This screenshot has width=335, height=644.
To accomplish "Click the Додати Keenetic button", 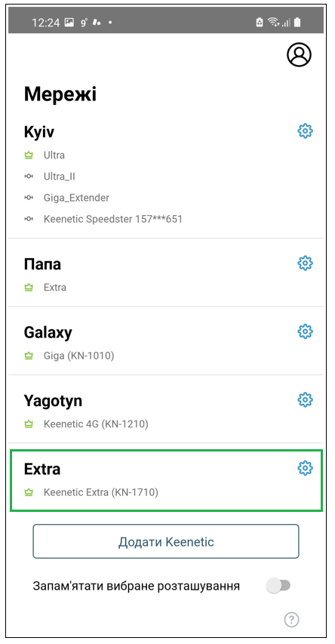I will pyautogui.click(x=166, y=541).
